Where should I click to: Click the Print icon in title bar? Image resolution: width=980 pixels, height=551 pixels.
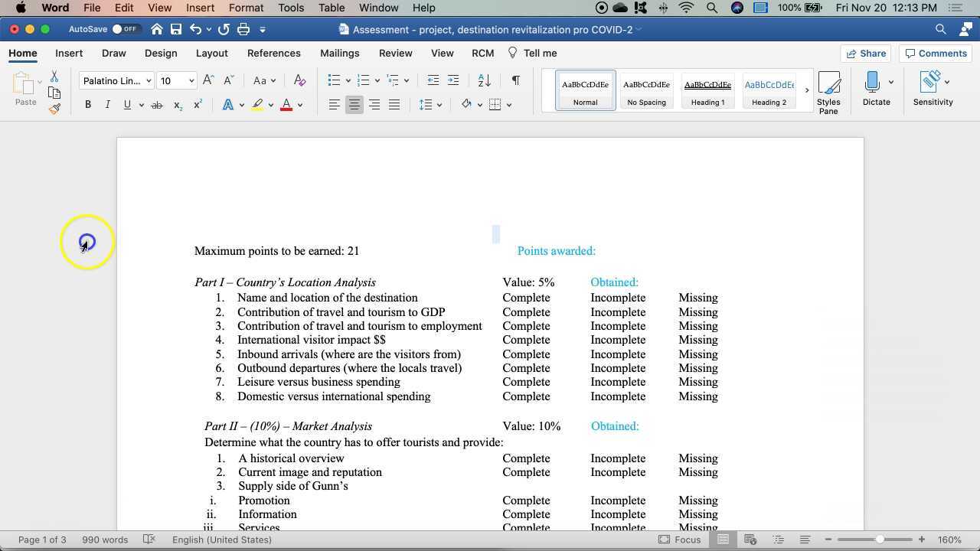[x=243, y=29]
